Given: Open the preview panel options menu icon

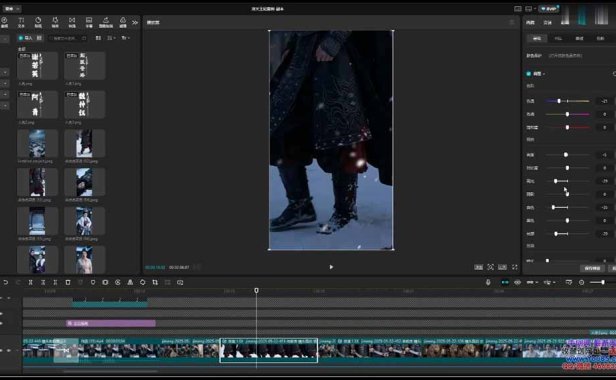Looking at the screenshot, I should click(x=512, y=22).
